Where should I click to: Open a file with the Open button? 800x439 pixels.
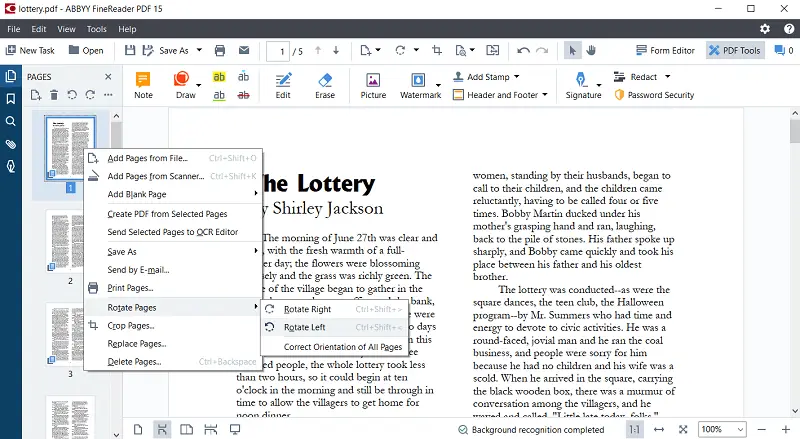(x=86, y=51)
